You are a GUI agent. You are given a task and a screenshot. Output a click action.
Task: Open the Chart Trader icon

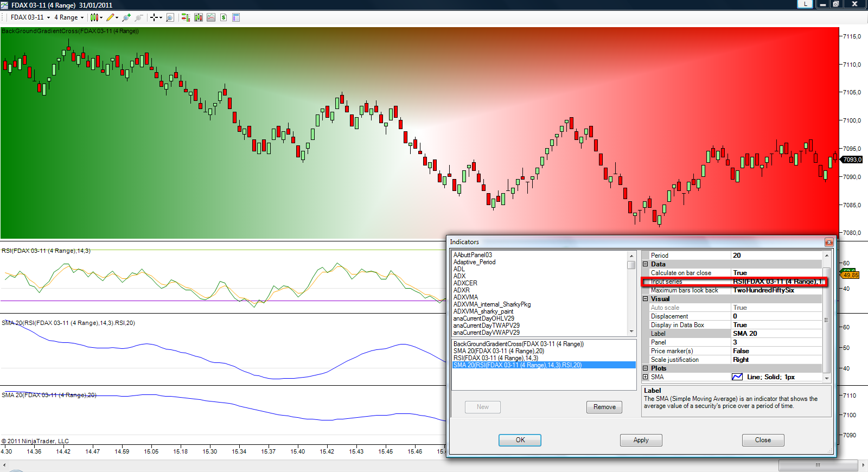(186, 17)
